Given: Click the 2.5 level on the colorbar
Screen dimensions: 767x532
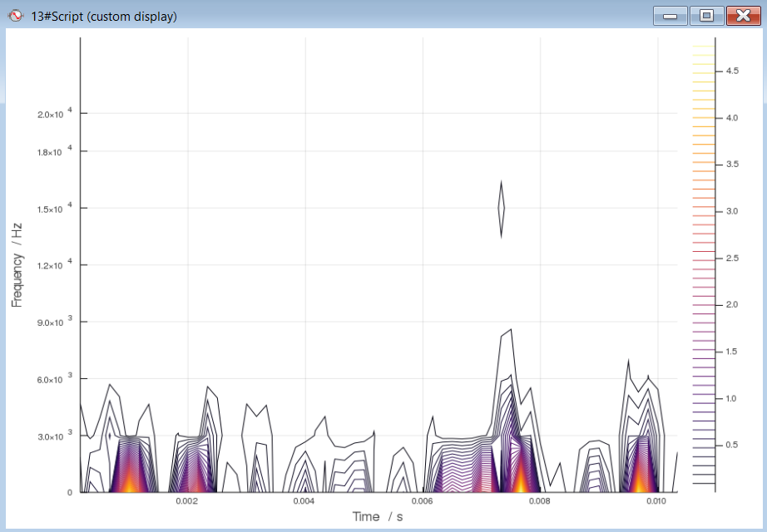Looking at the screenshot, I should click(x=732, y=259).
